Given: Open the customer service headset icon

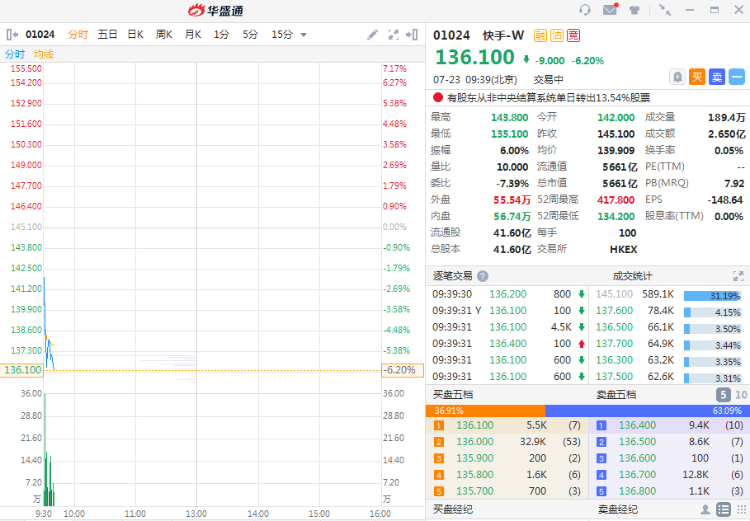Looking at the screenshot, I should tap(585, 10).
